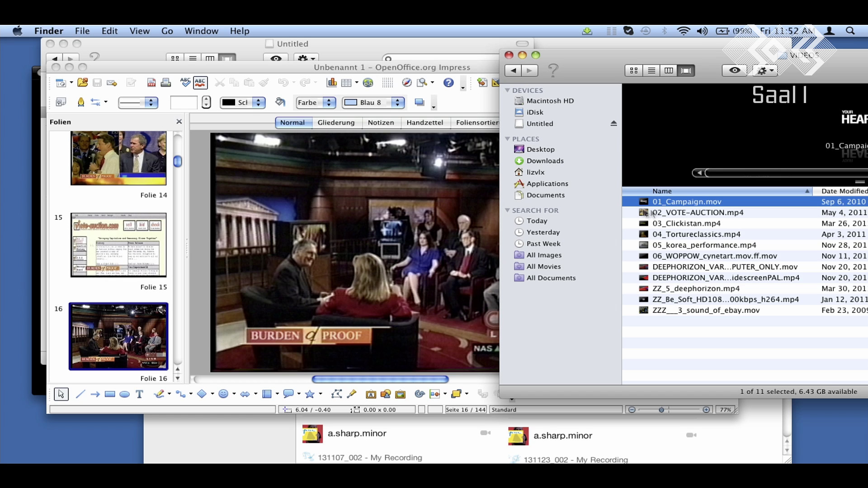Open the Window menu
This screenshot has width=868, height=488.
click(201, 31)
